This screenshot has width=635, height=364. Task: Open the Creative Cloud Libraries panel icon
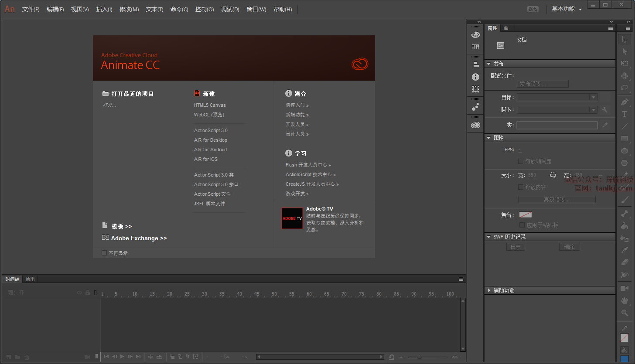[x=475, y=125]
